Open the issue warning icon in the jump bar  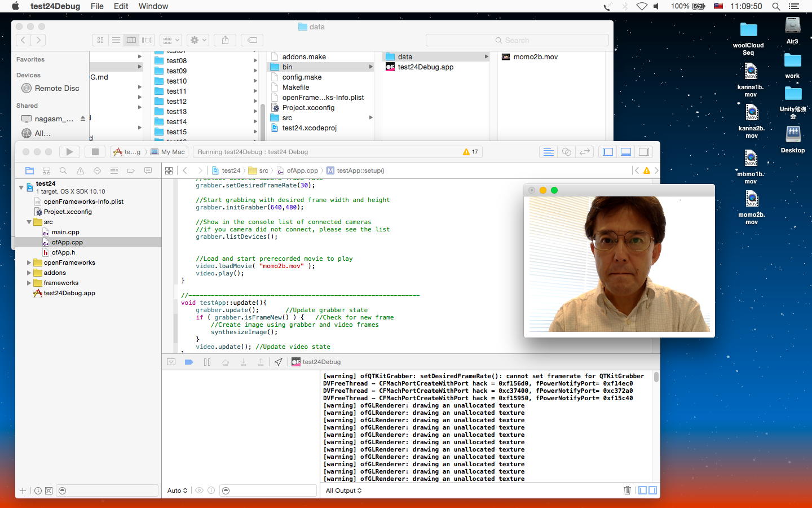pyautogui.click(x=647, y=170)
